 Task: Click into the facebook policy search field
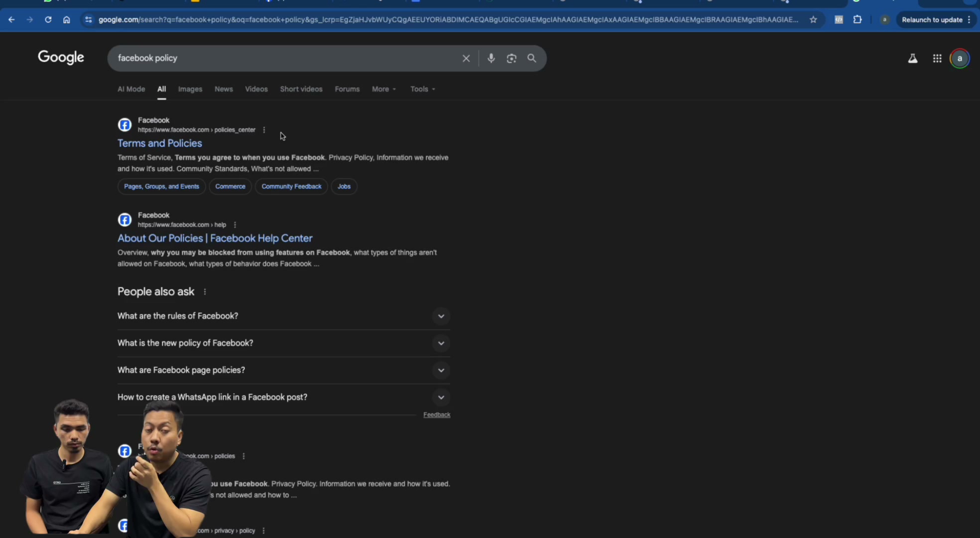click(284, 58)
